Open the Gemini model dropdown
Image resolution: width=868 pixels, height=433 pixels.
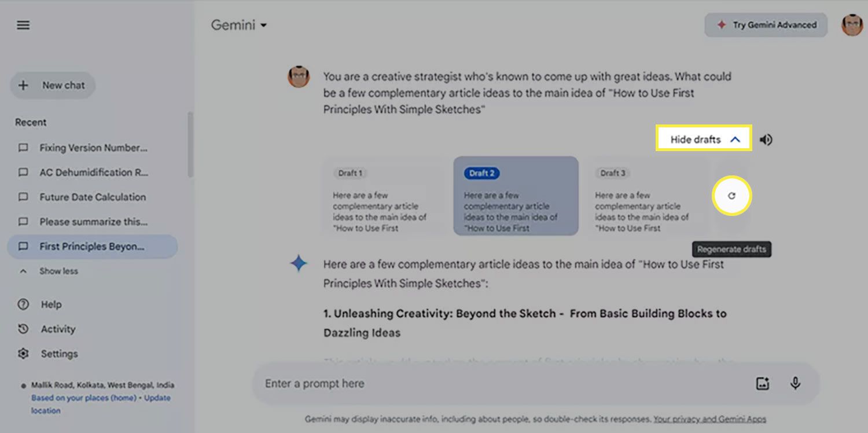click(238, 25)
